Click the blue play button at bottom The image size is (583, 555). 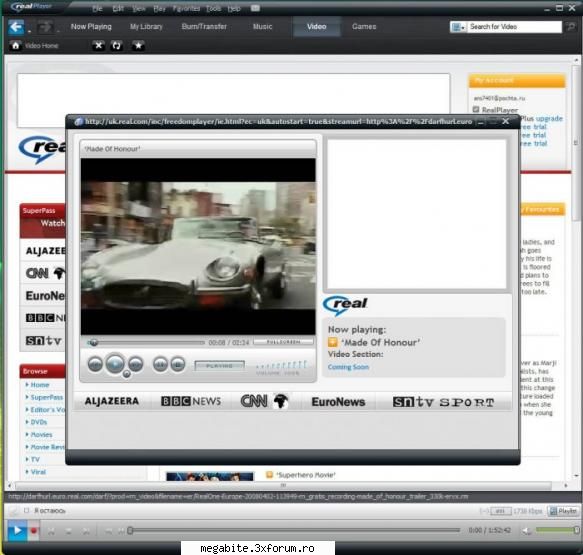[16, 530]
